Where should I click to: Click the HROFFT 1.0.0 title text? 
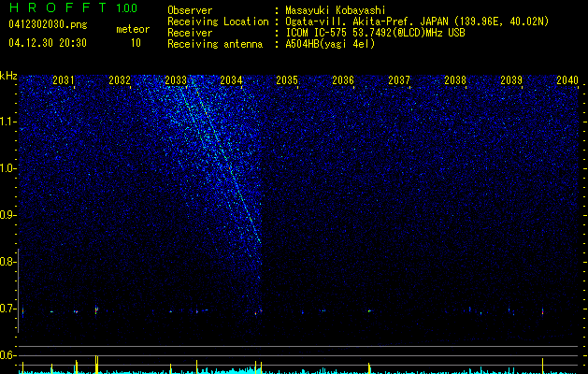tap(73, 7)
